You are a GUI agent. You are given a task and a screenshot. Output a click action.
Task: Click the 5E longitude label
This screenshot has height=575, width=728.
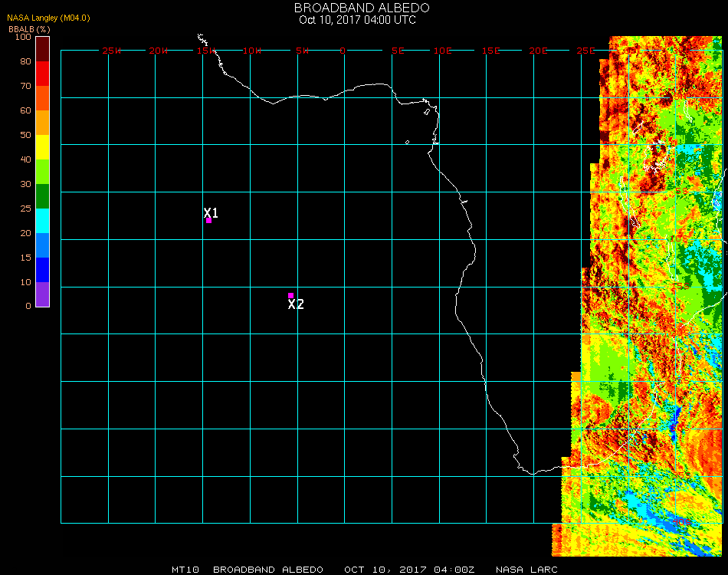coord(398,51)
